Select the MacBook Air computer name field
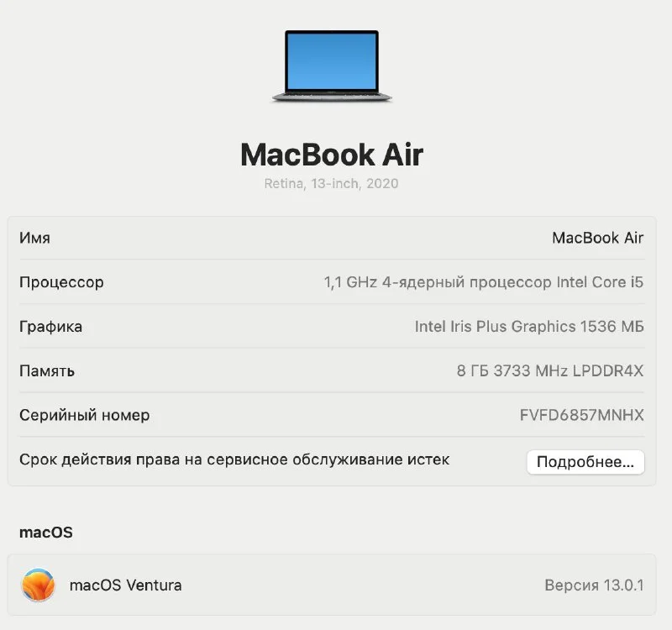 pos(597,238)
